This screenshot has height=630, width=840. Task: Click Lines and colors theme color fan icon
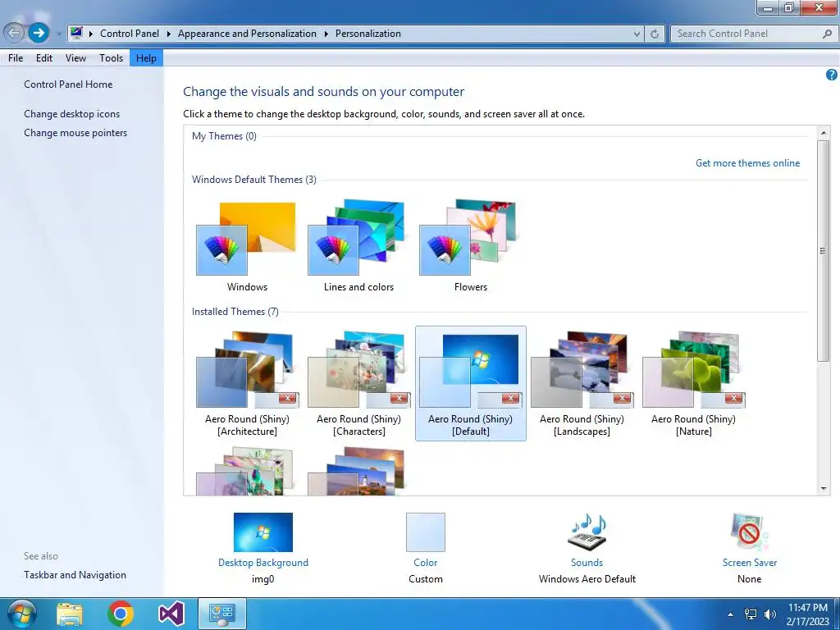[x=333, y=250]
